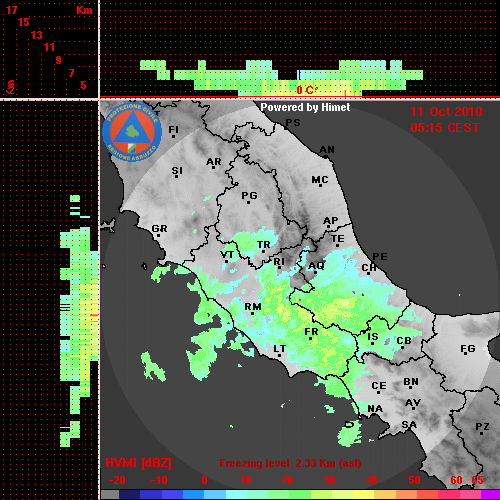Click the SI city label

177,171
